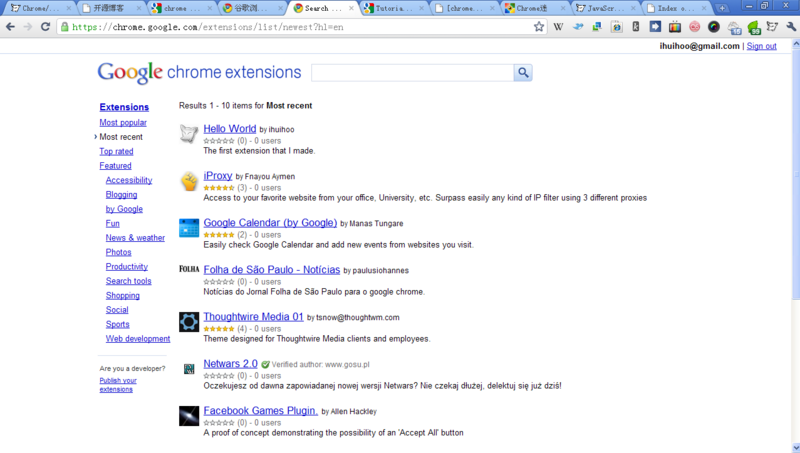
Task: Open the IE Tab extension icon
Action: coord(616,27)
